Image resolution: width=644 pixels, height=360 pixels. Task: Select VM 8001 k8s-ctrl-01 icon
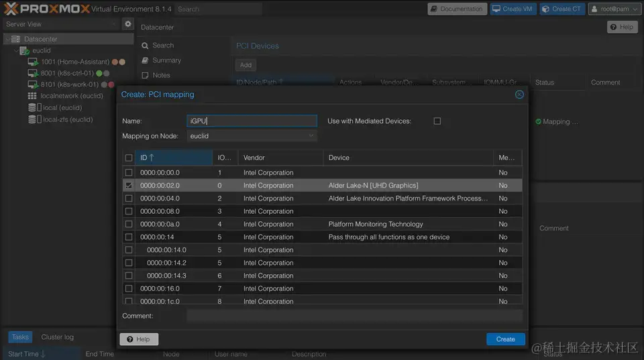pyautogui.click(x=33, y=73)
